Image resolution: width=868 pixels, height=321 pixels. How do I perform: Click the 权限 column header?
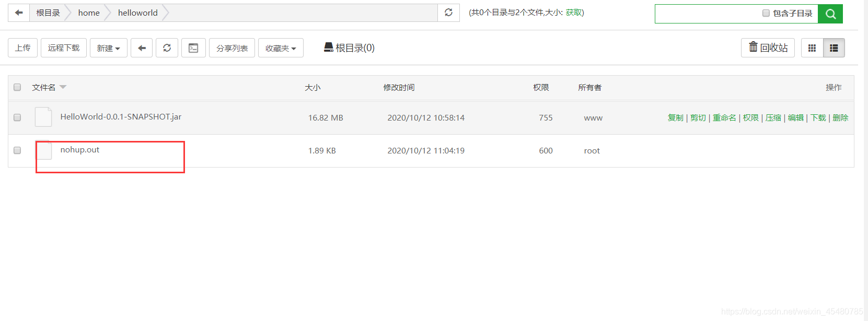tap(541, 87)
